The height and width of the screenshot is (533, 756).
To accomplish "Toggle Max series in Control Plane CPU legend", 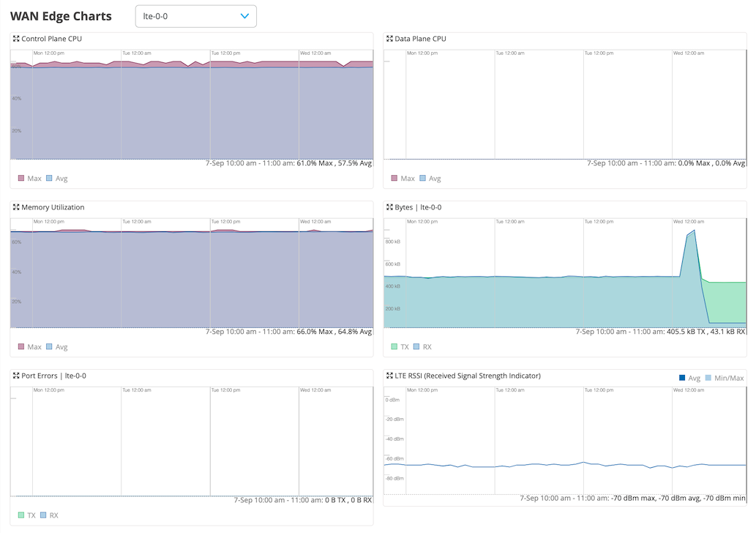I will click(x=29, y=179).
